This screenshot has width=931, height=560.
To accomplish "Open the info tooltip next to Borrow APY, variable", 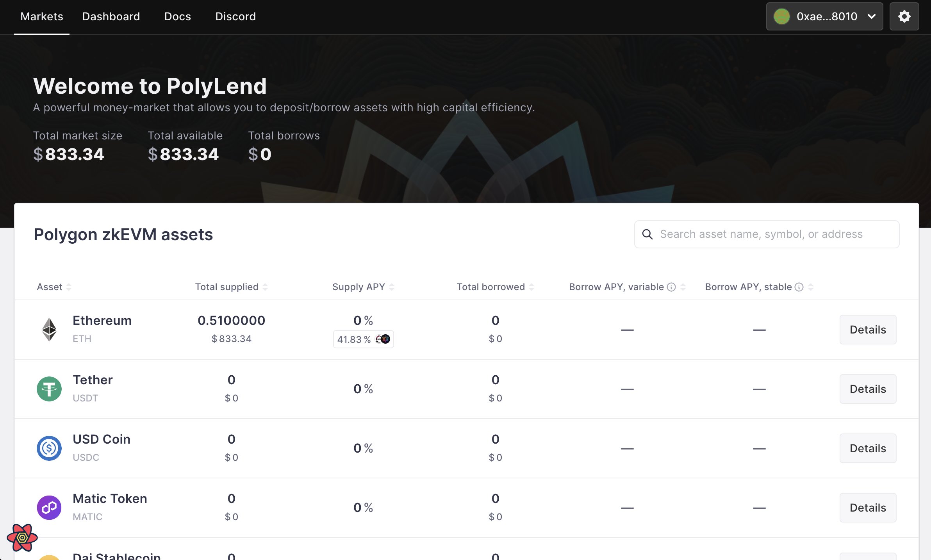I will [x=671, y=287].
